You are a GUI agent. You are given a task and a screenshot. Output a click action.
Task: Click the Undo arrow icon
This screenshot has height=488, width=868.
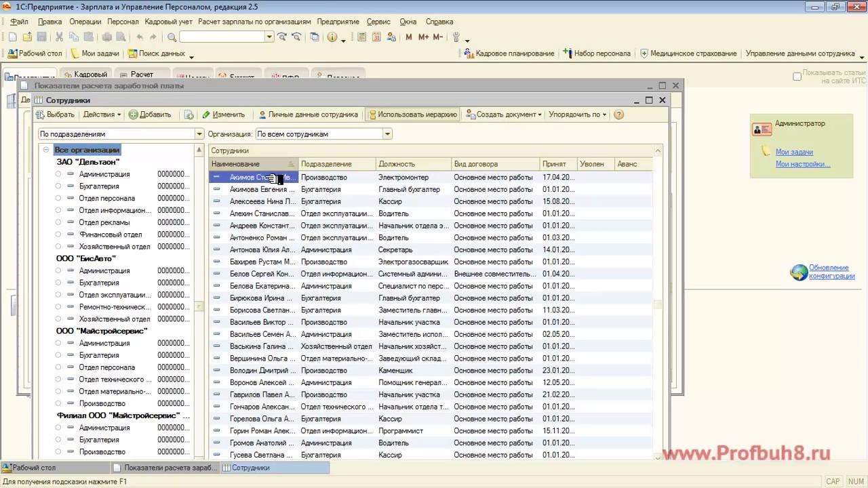click(140, 37)
